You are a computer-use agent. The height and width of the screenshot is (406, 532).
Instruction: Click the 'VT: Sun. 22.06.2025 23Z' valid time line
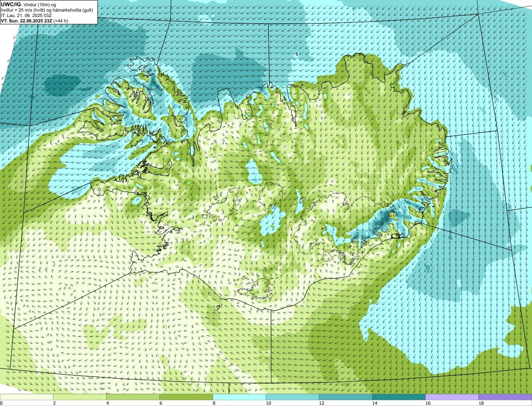(x=34, y=21)
